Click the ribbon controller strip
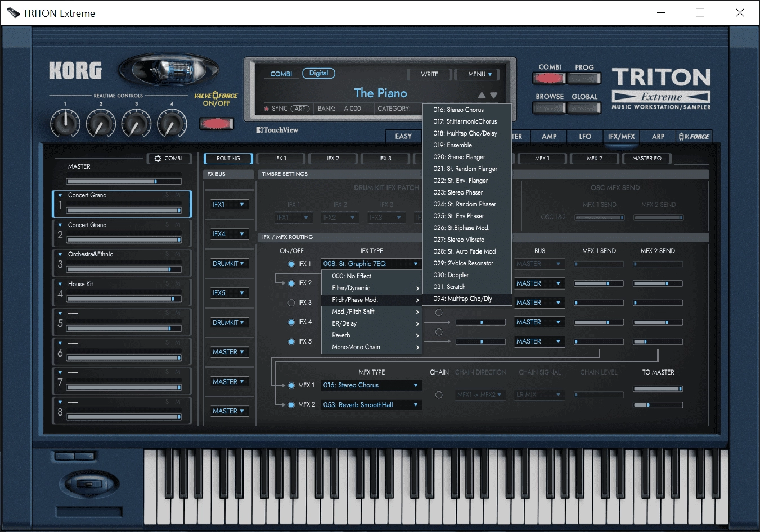The height and width of the screenshot is (532, 760). (x=89, y=512)
